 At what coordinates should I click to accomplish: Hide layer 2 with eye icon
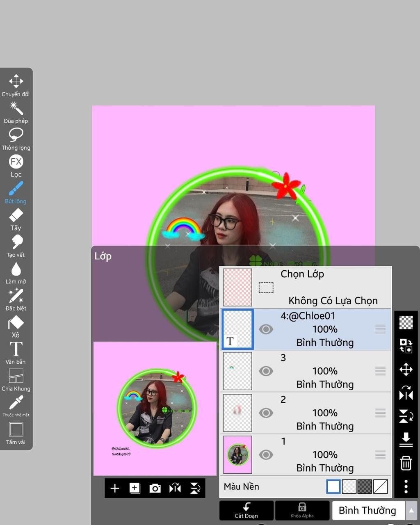point(266,413)
